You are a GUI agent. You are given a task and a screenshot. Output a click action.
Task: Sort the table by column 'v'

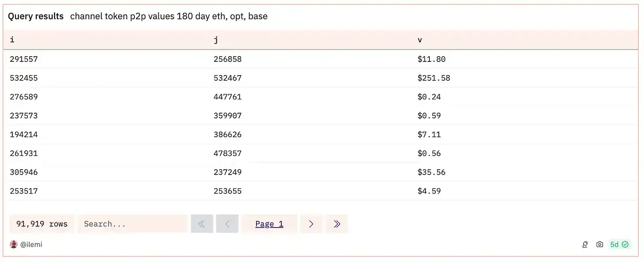pos(419,40)
